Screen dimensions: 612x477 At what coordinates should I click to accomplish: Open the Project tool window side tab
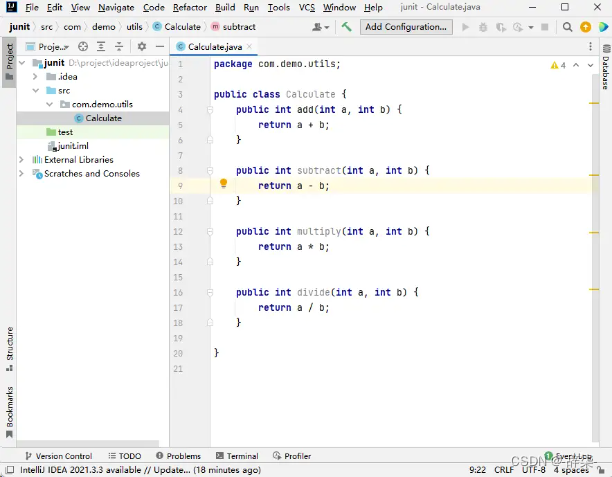(9, 62)
